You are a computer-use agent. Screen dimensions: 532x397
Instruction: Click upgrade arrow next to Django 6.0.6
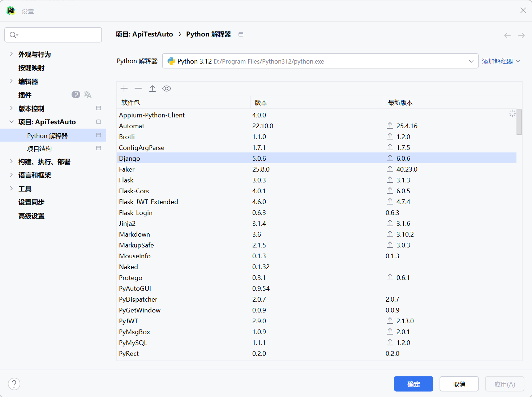click(390, 158)
